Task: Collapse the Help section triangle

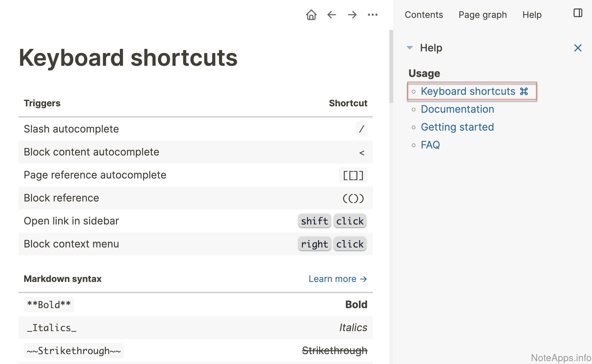Action: pyautogui.click(x=410, y=48)
